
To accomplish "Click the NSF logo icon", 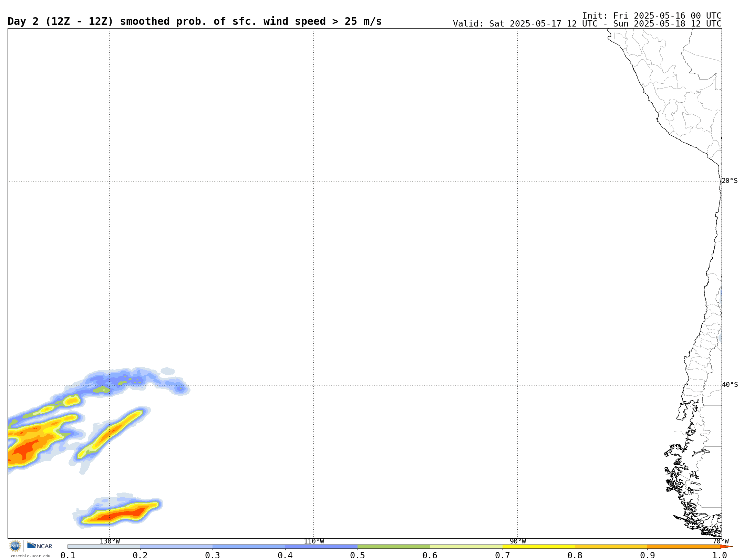I will tap(15, 546).
